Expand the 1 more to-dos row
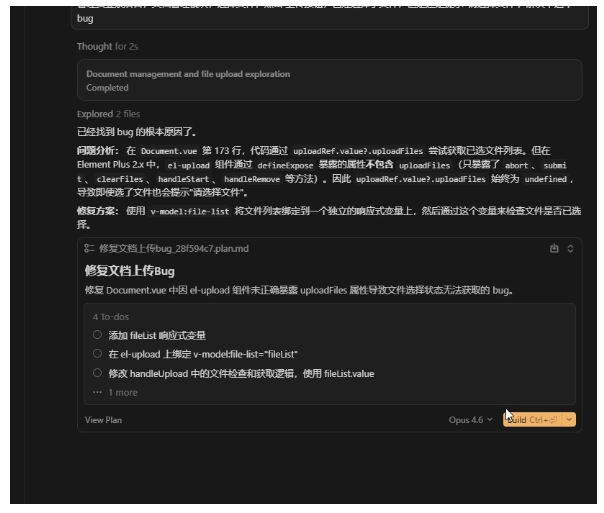Image resolution: width=604 pixels, height=513 pixels. (115, 392)
